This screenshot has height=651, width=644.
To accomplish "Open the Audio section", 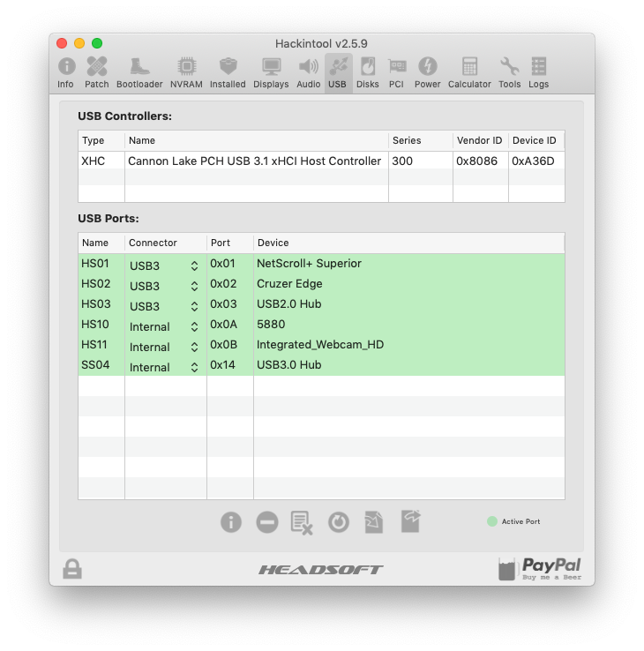I will pos(308,73).
